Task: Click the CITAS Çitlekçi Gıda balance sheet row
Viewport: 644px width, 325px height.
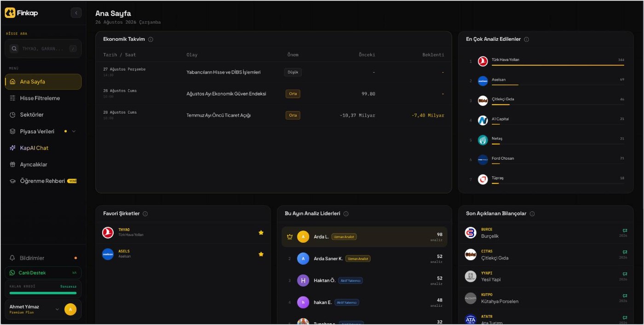Action: (546, 254)
